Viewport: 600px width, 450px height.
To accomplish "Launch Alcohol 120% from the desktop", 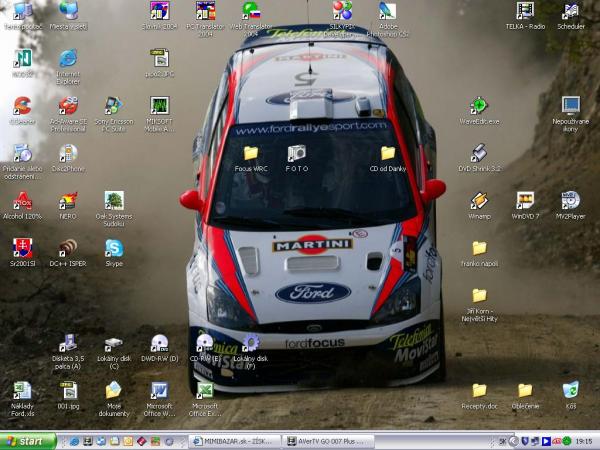I will 22,200.
